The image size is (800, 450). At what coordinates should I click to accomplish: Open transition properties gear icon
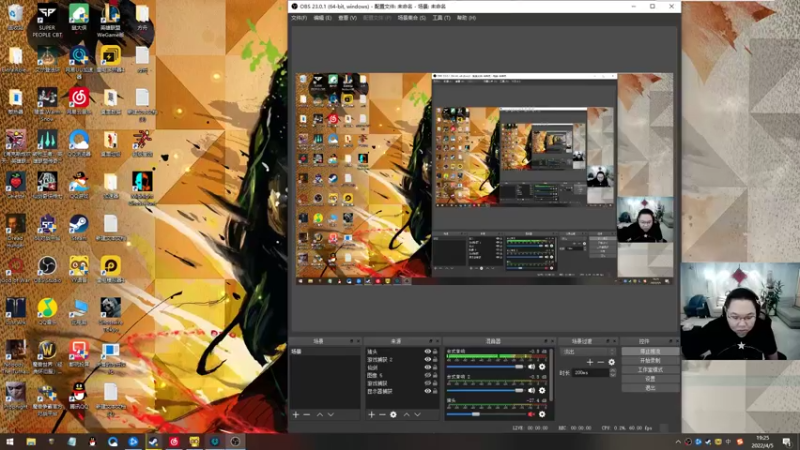[x=611, y=362]
